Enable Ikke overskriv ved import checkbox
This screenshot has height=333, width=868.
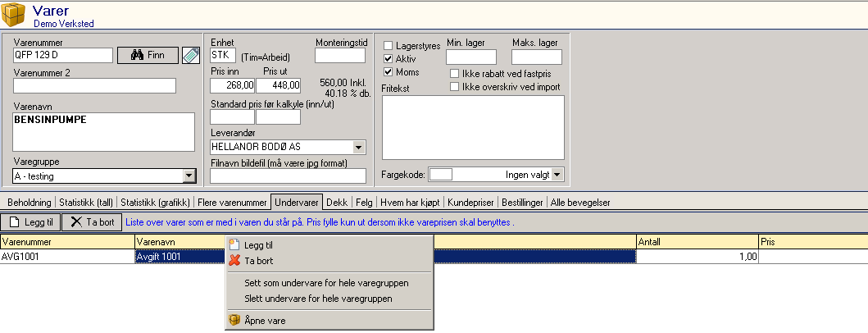click(454, 86)
